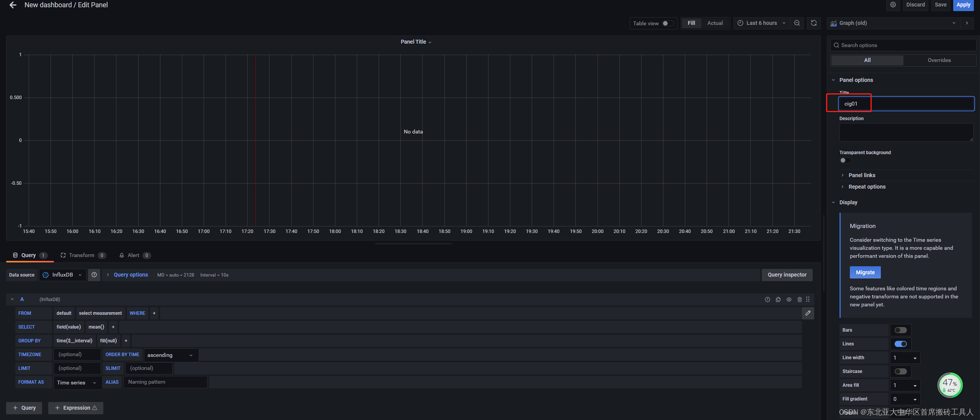980x420 pixels.
Task: Click the hide query eye icon for query A
Action: pos(789,299)
